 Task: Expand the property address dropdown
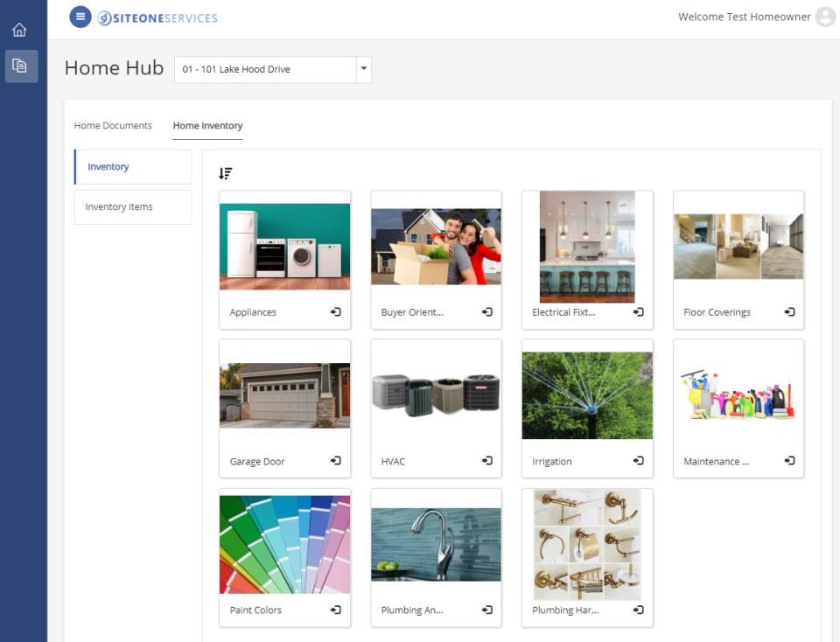pyautogui.click(x=363, y=69)
